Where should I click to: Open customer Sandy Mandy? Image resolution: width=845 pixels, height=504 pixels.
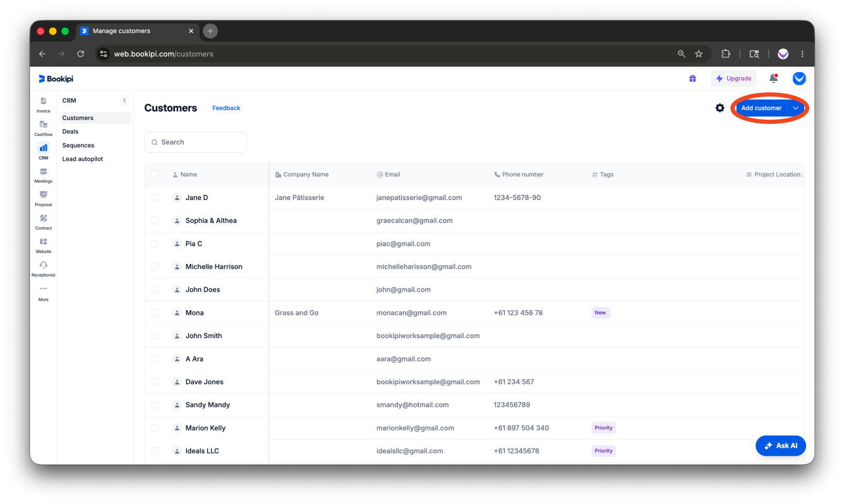[208, 405]
